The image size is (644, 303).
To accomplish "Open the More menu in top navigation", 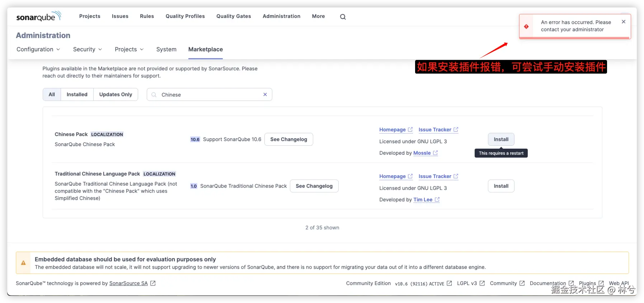I will point(318,16).
